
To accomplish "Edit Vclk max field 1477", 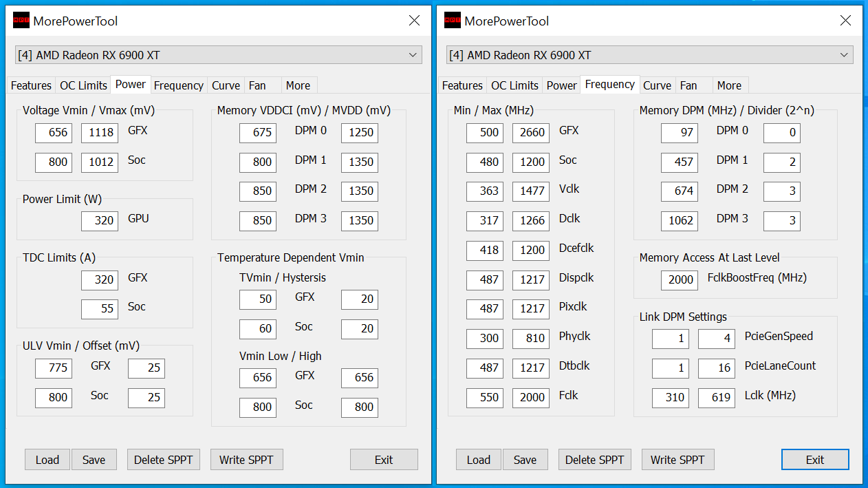I will click(x=531, y=191).
